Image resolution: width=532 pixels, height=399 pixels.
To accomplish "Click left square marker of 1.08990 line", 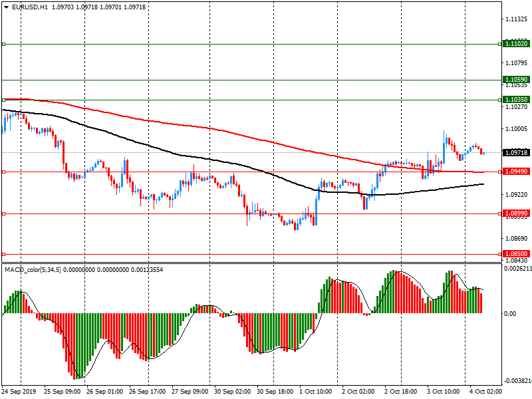I will pos(3,214).
